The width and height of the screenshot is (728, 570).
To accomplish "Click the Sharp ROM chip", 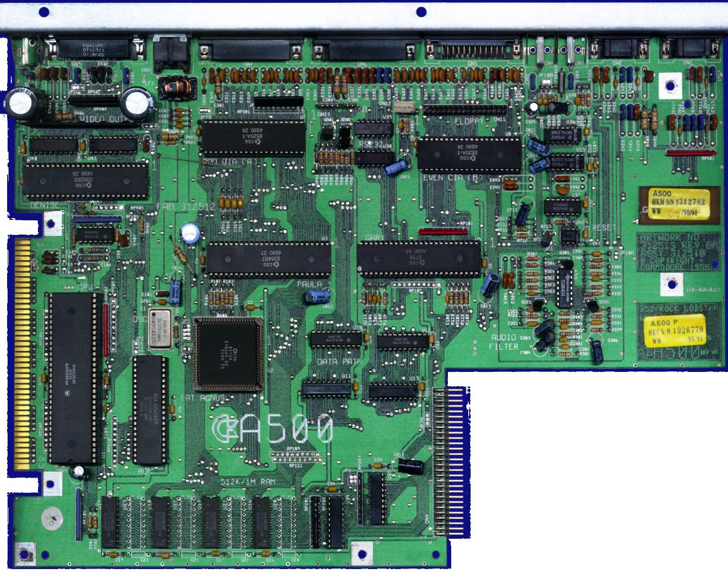I will 150,410.
